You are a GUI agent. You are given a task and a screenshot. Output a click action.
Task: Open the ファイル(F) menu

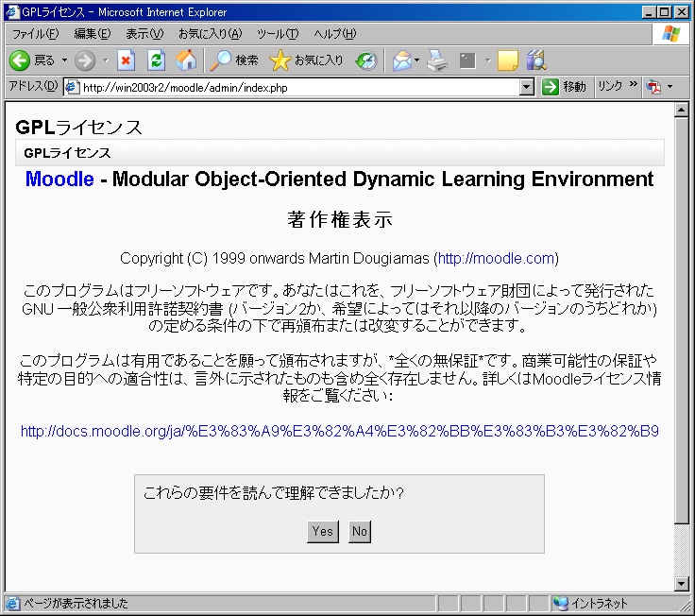click(x=36, y=34)
